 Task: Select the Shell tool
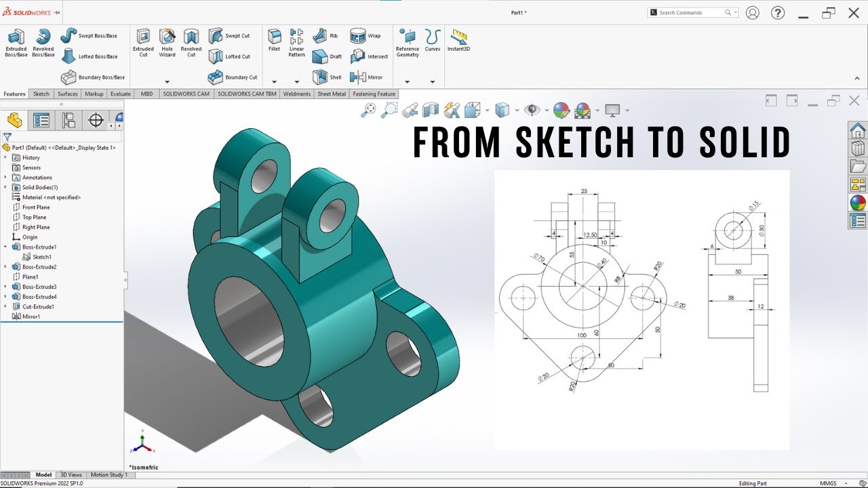327,77
